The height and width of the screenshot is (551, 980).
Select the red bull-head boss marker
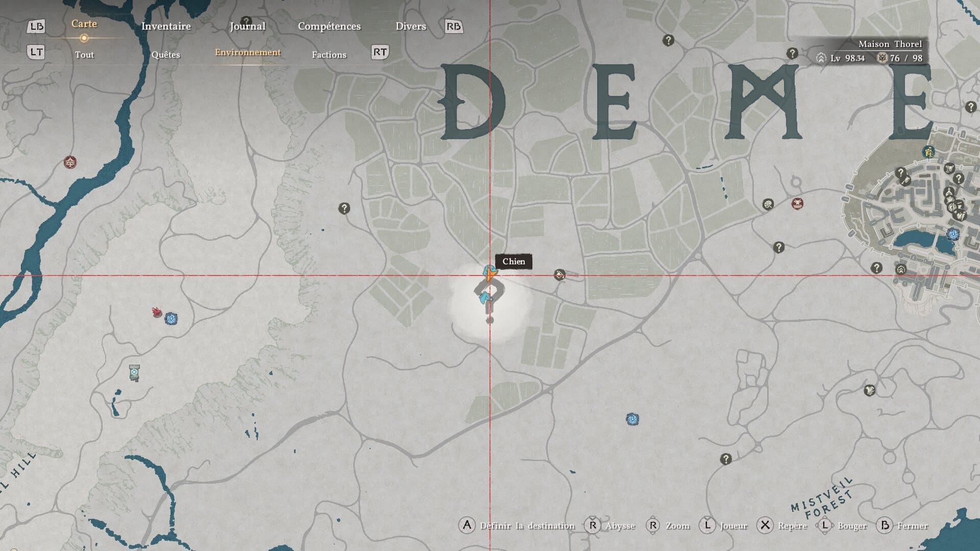point(797,204)
